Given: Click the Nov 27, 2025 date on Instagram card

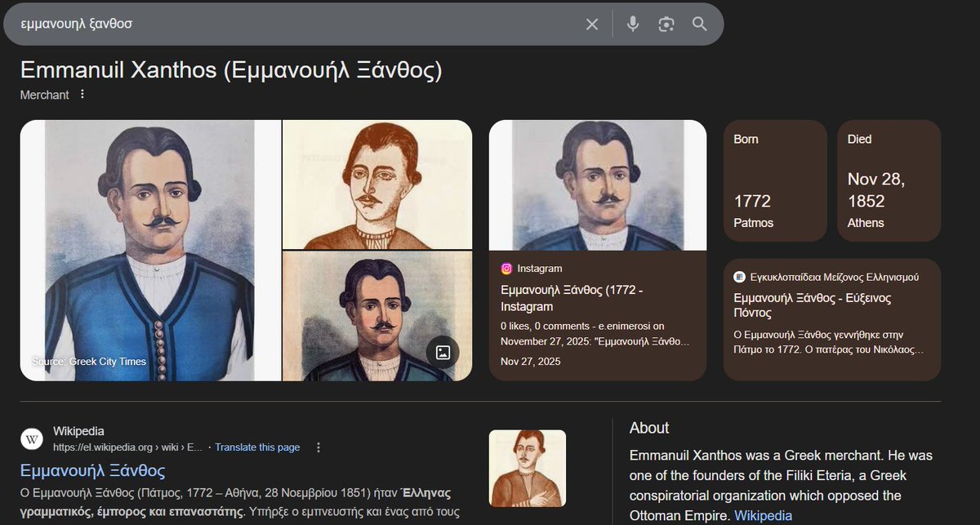Looking at the screenshot, I should click(x=531, y=361).
